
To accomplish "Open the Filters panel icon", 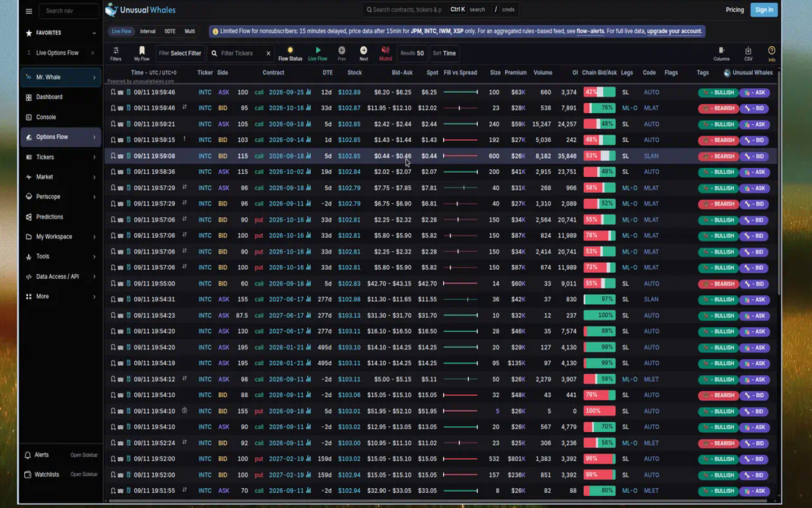I will [x=116, y=53].
